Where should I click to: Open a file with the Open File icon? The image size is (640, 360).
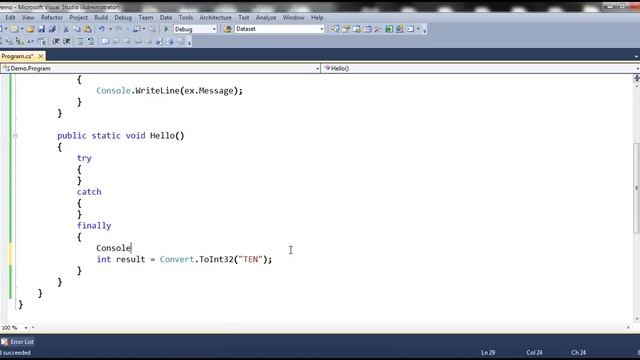[30, 29]
